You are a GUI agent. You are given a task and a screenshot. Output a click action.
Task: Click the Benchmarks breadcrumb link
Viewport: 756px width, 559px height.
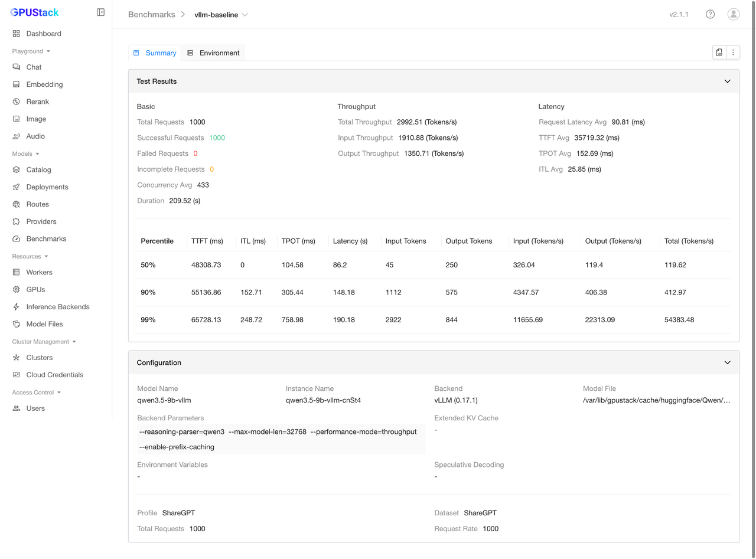tap(151, 15)
